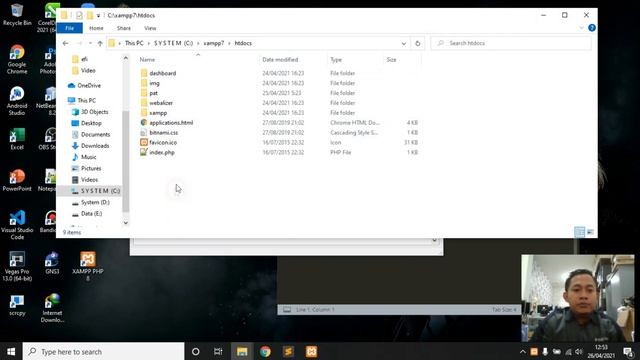Open the scrcpy desktop shortcut
Viewport: 640px width, 360px height.
(x=17, y=305)
